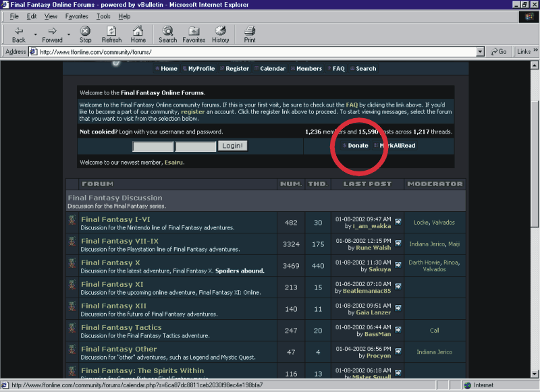Click the Internet zone icon in status bar

click(467, 385)
